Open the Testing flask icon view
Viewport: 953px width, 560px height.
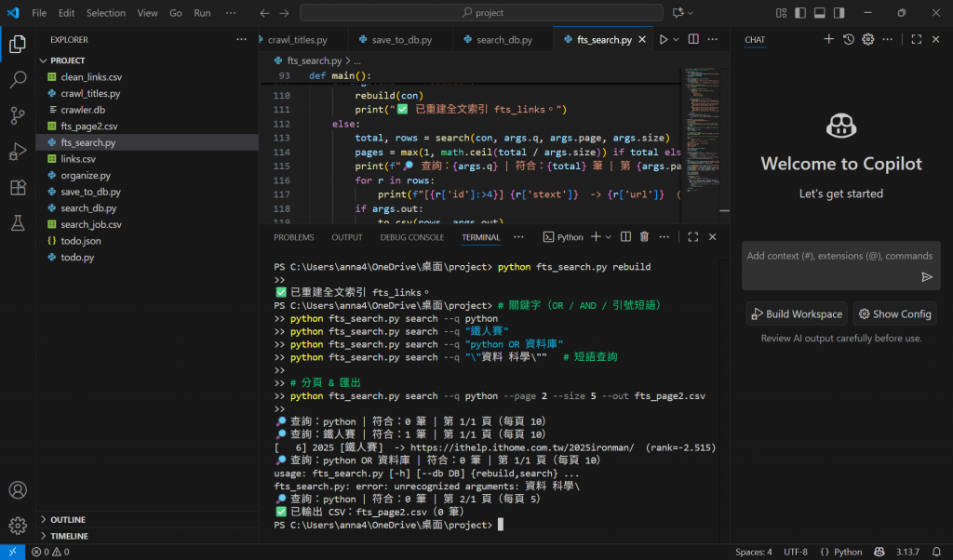click(17, 222)
